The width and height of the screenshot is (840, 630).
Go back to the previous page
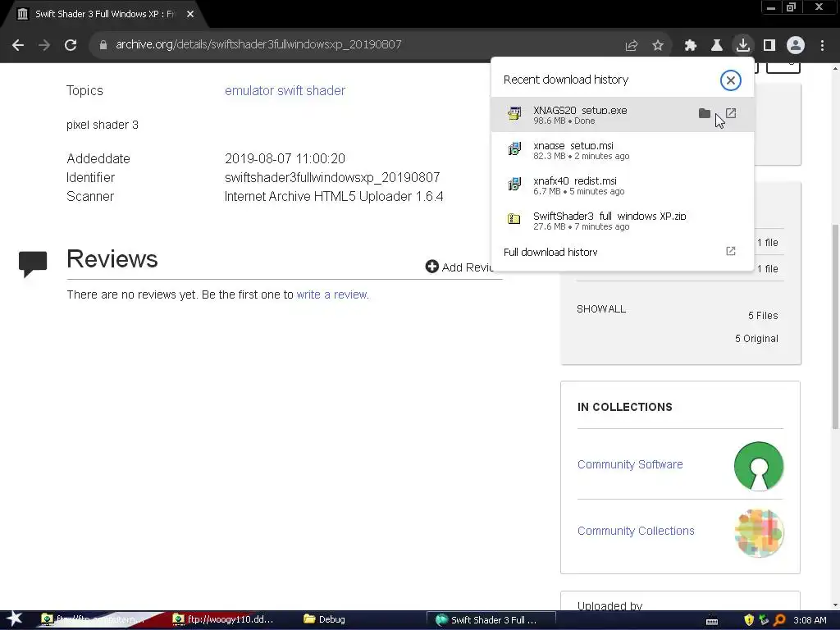[x=18, y=45]
